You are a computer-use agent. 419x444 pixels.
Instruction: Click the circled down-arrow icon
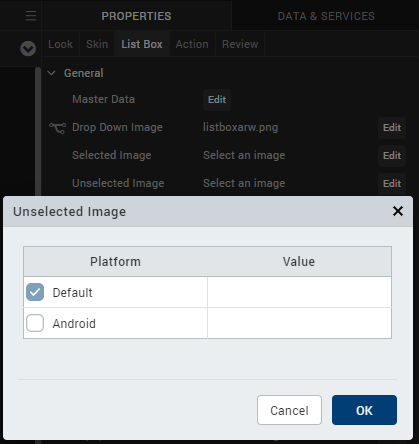tap(28, 49)
